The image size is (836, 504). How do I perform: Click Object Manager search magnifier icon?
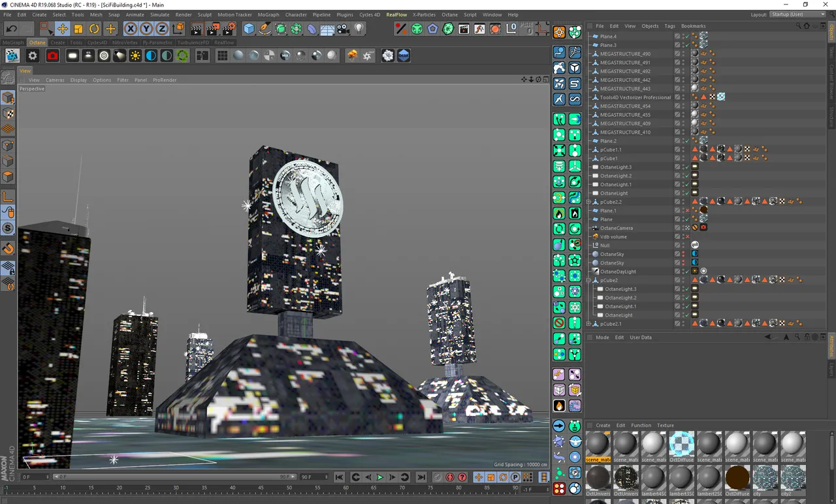[799, 26]
